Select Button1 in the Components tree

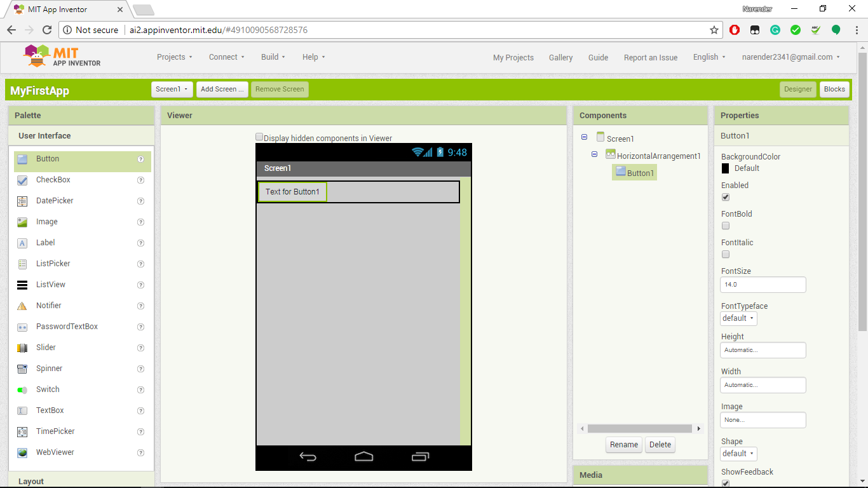[635, 172]
